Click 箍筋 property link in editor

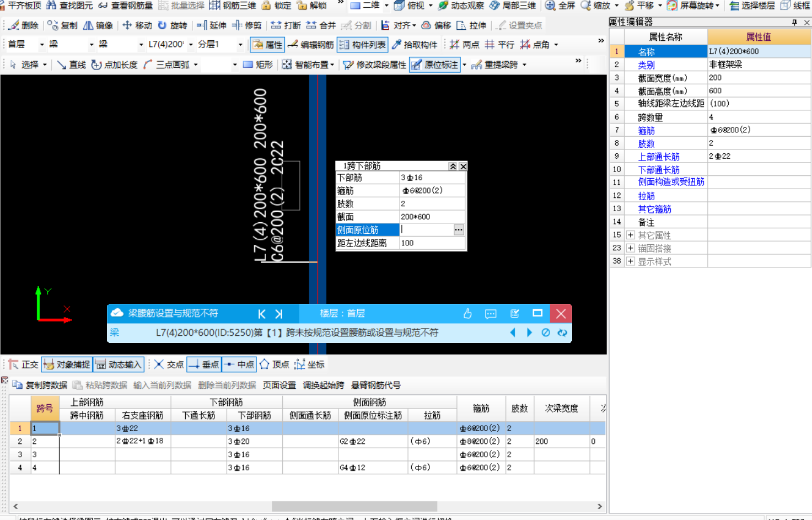pyautogui.click(x=646, y=131)
